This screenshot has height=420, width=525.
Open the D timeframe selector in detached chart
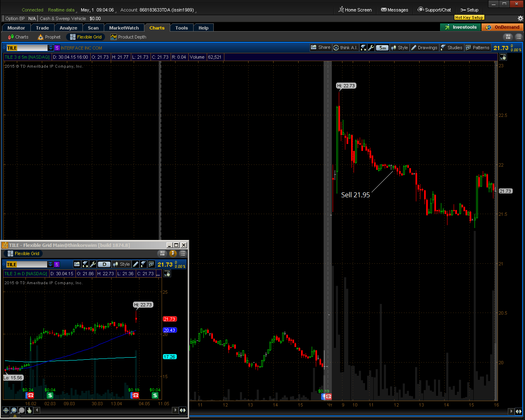pyautogui.click(x=104, y=264)
